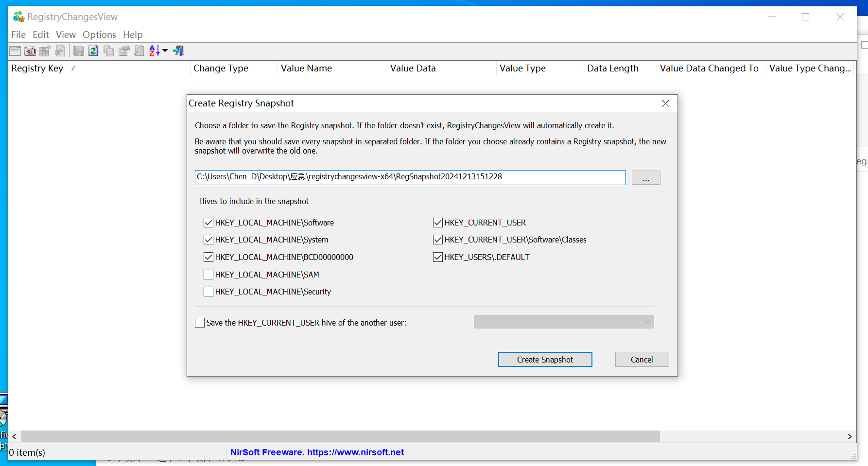Enable the HKEY_LOCAL_MACHINE\SAM checkbox
This screenshot has width=868, height=466.
coord(208,275)
